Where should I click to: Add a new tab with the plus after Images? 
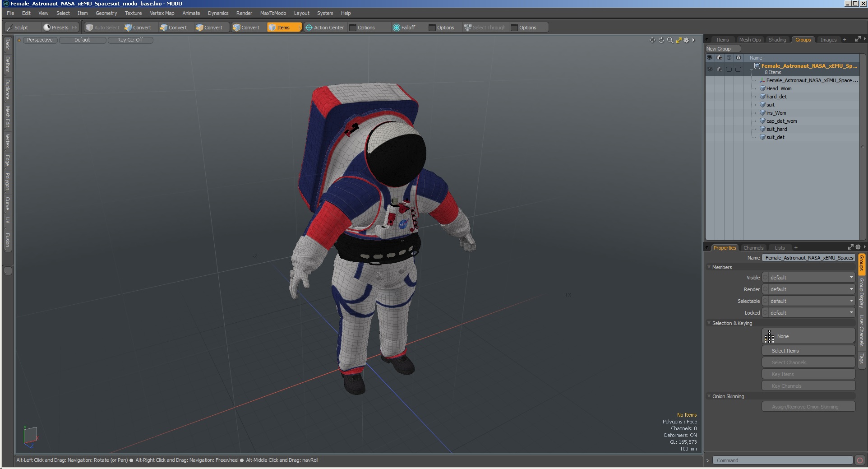(845, 40)
